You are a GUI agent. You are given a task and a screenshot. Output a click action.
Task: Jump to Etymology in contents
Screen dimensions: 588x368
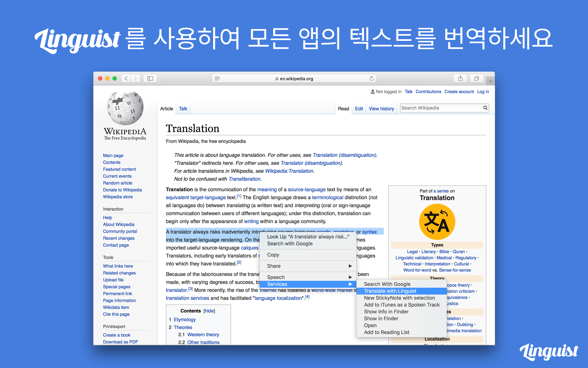pos(185,320)
